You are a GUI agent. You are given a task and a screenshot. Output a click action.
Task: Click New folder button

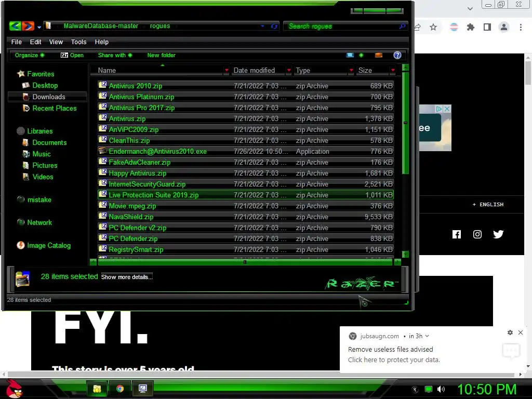(161, 55)
